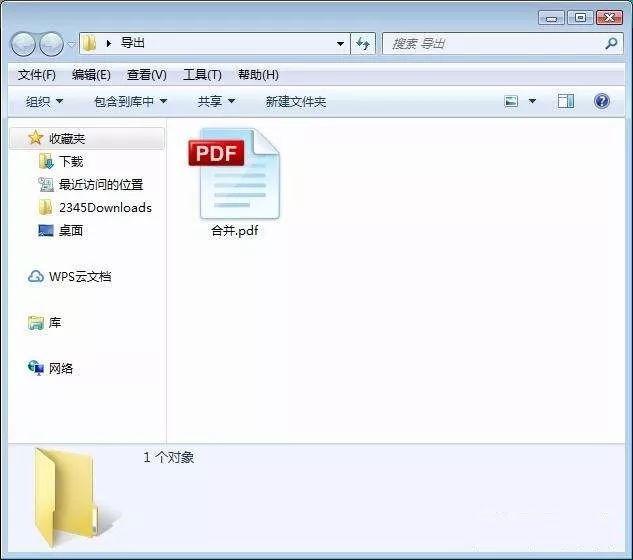Click the folder icon in address bar
633x560 pixels.
coord(90,43)
